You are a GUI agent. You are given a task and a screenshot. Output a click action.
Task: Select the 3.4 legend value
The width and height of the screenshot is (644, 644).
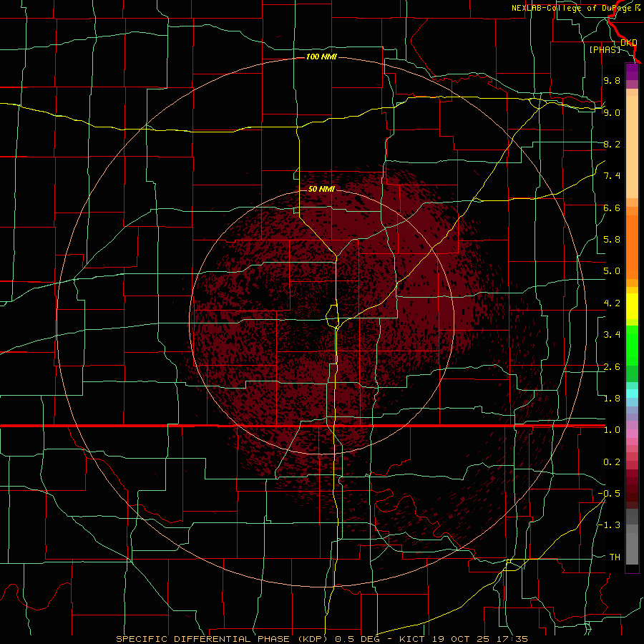coord(612,335)
